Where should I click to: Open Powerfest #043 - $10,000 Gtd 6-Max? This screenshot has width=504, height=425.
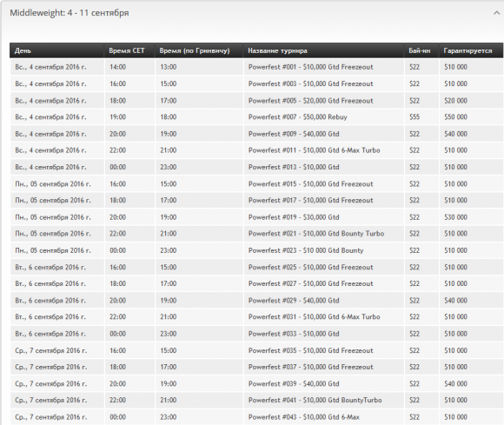[304, 417]
